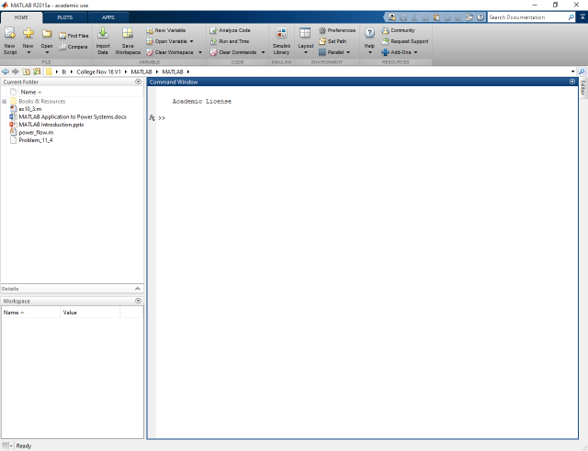Viewport: 588px width, 451px height.
Task: Open the collapsed Editor side tab
Action: tap(583, 88)
